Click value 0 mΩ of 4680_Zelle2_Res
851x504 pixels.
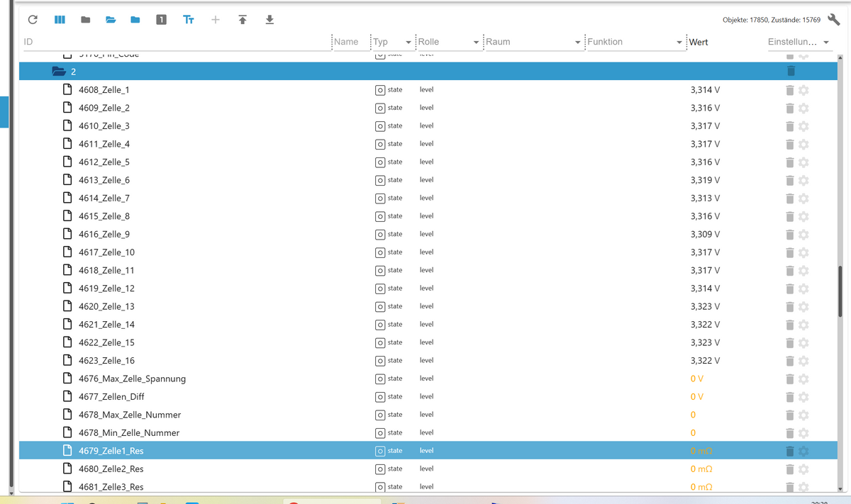(701, 469)
